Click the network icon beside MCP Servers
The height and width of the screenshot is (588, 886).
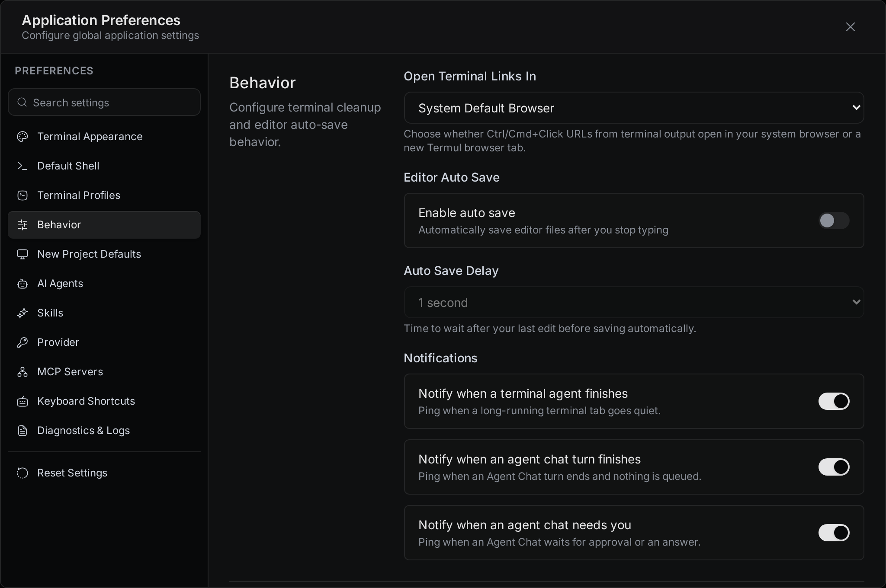pyautogui.click(x=22, y=372)
